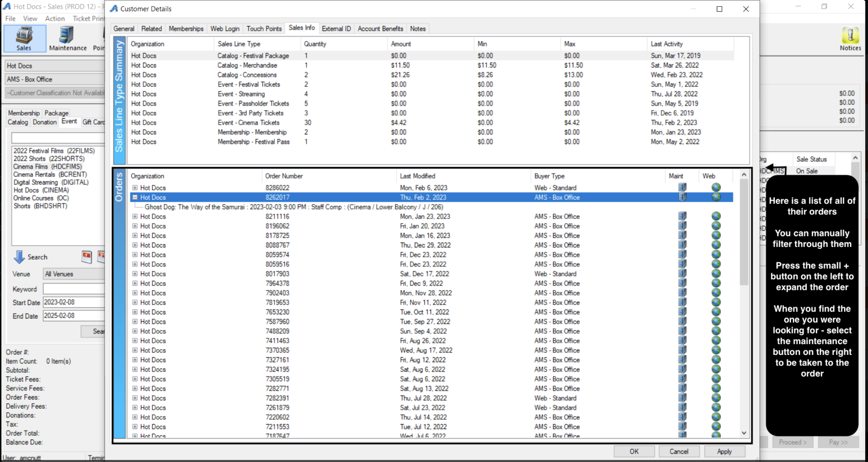Click web globe icon for order 8017903
This screenshot has height=462, width=868.
(716, 274)
